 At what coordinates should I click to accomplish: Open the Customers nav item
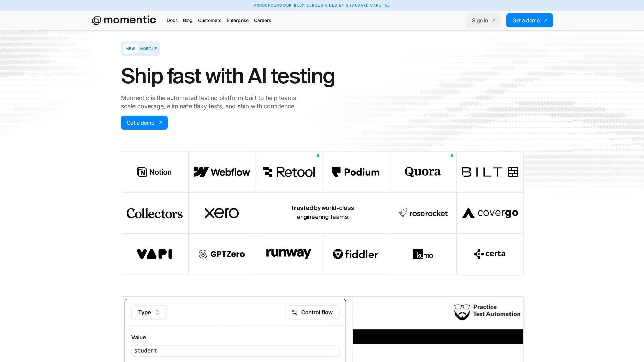[210, 20]
